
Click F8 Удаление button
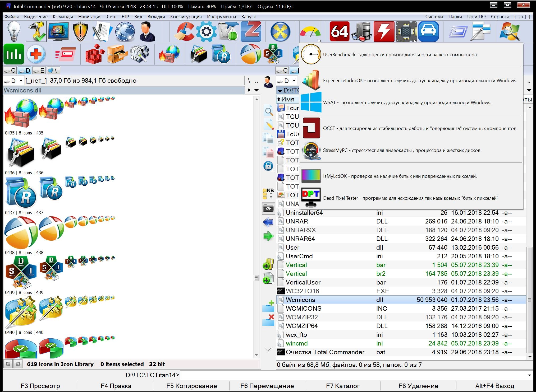click(x=418, y=386)
